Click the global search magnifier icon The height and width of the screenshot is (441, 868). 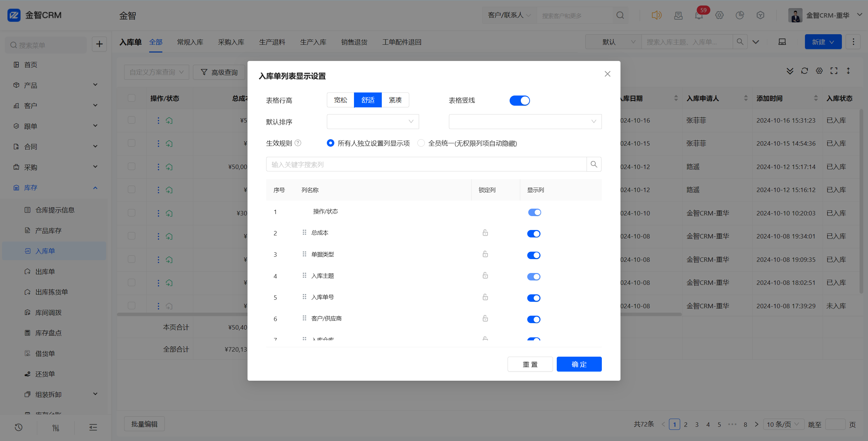coord(620,15)
